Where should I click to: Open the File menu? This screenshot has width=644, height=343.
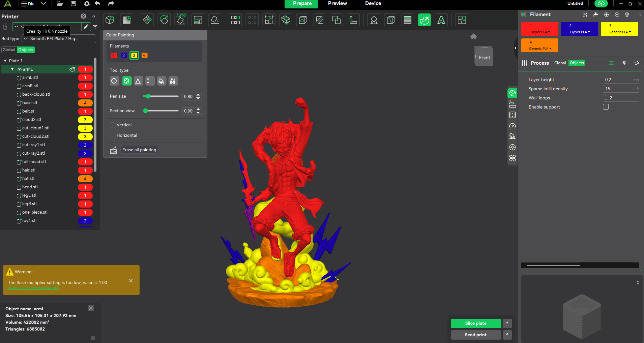[28, 4]
